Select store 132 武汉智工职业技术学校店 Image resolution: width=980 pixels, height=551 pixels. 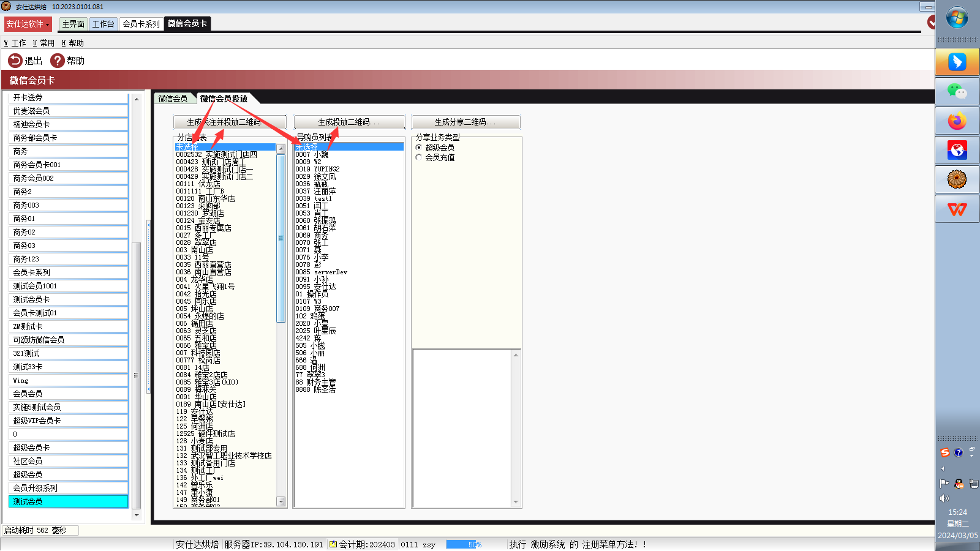[x=224, y=455]
